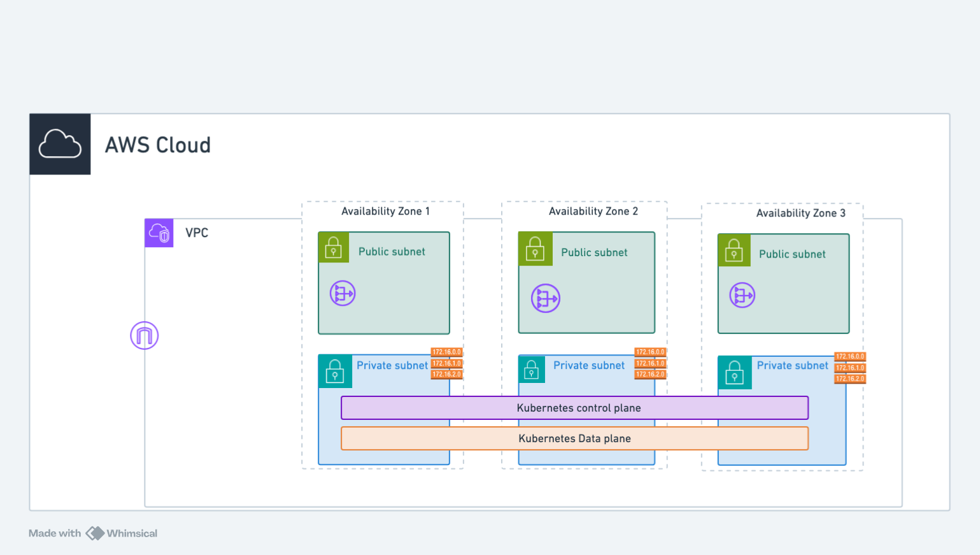Click the internet gateway icon on VPC border

pyautogui.click(x=145, y=336)
